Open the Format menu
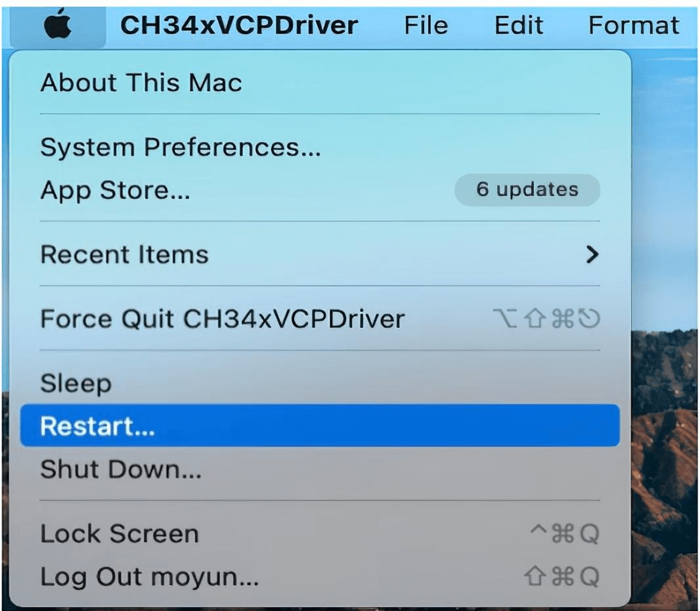 point(633,26)
